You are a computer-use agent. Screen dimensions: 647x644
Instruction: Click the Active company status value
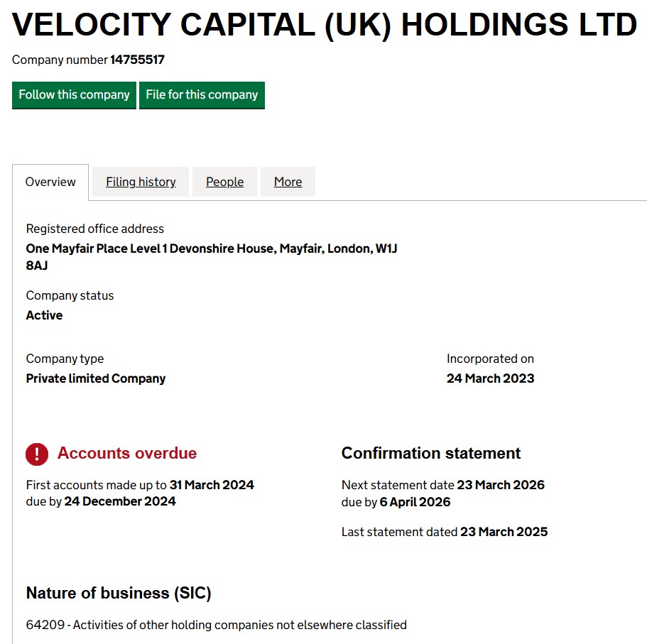pyautogui.click(x=44, y=315)
